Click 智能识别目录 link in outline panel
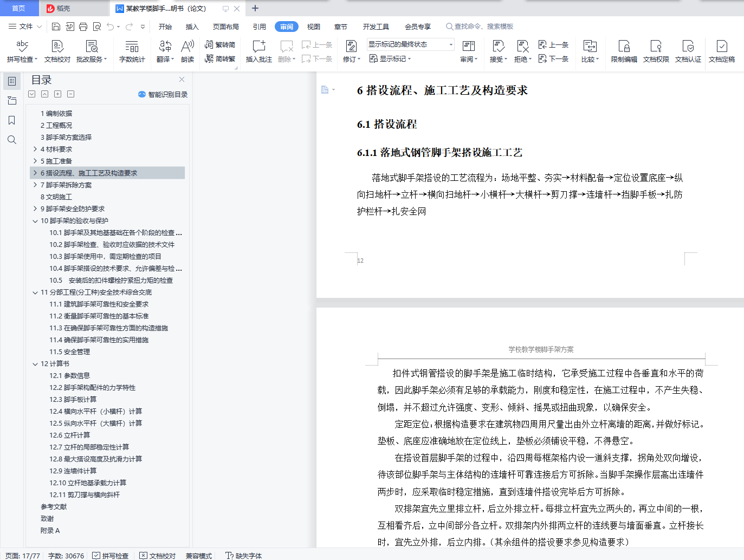 coord(163,94)
